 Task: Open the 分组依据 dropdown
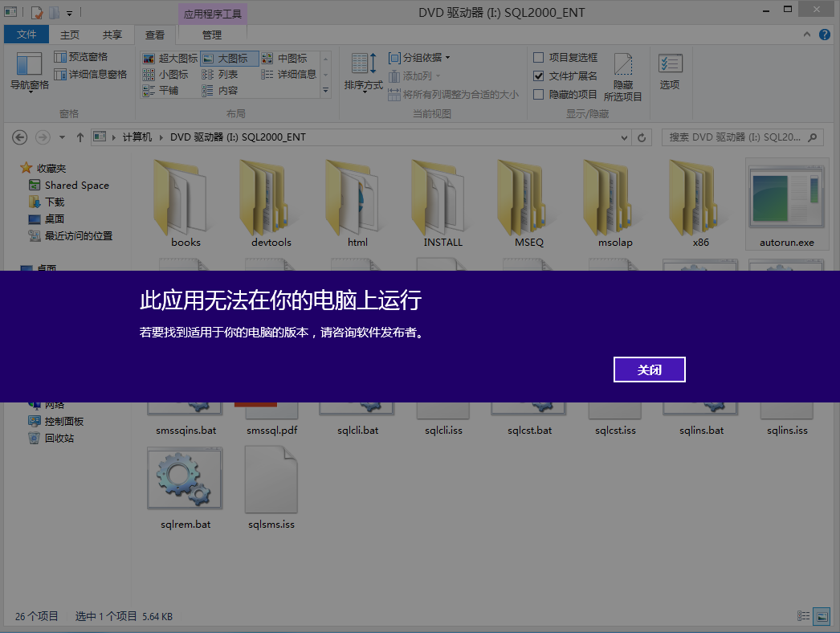coord(419,58)
